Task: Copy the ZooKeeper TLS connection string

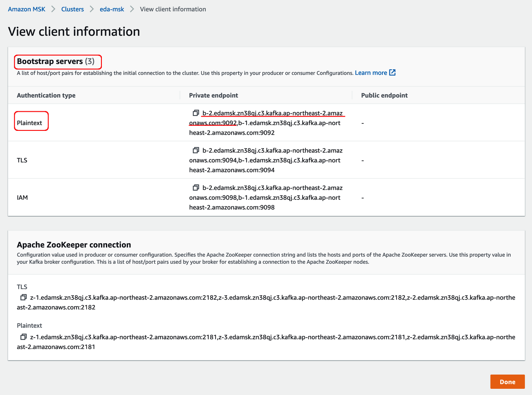Action: (x=23, y=298)
